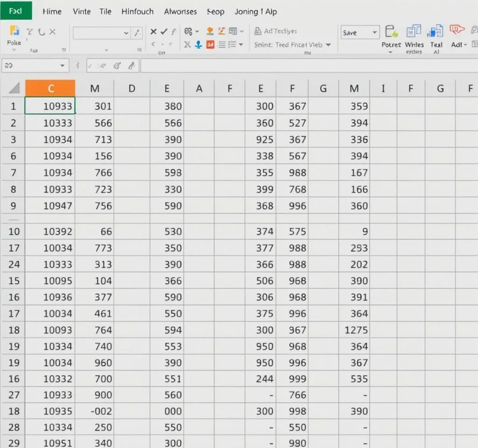
Task: Open the empty font combo box dropdown
Action: pos(126,33)
